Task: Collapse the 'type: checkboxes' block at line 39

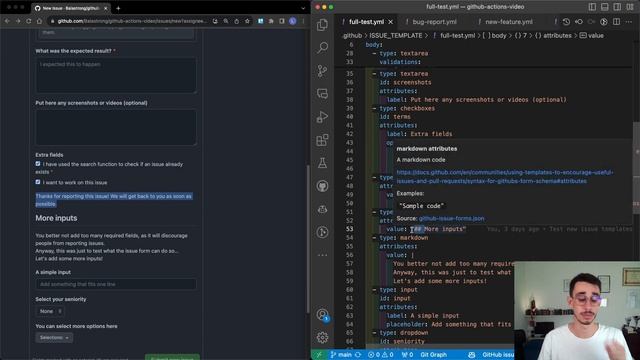Action: pos(374,109)
